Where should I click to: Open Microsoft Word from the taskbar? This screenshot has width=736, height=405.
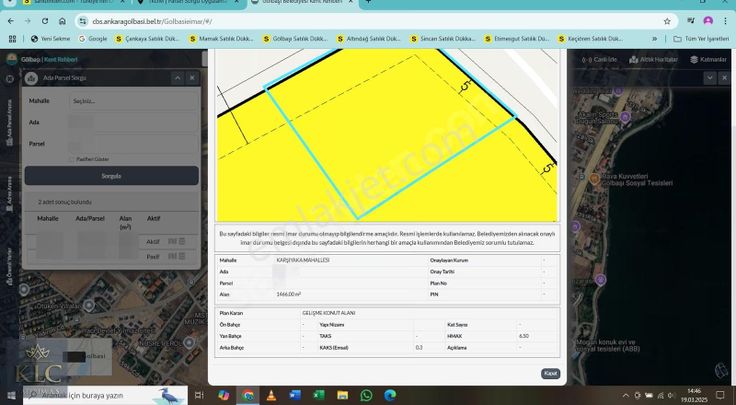click(295, 396)
